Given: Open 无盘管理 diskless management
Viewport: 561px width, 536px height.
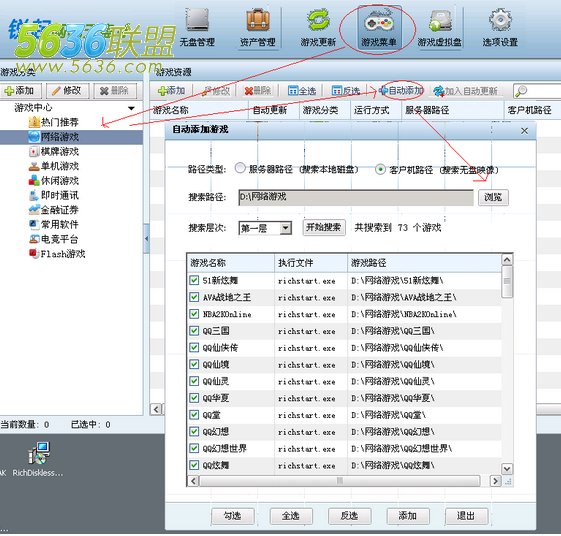Looking at the screenshot, I should point(197,29).
